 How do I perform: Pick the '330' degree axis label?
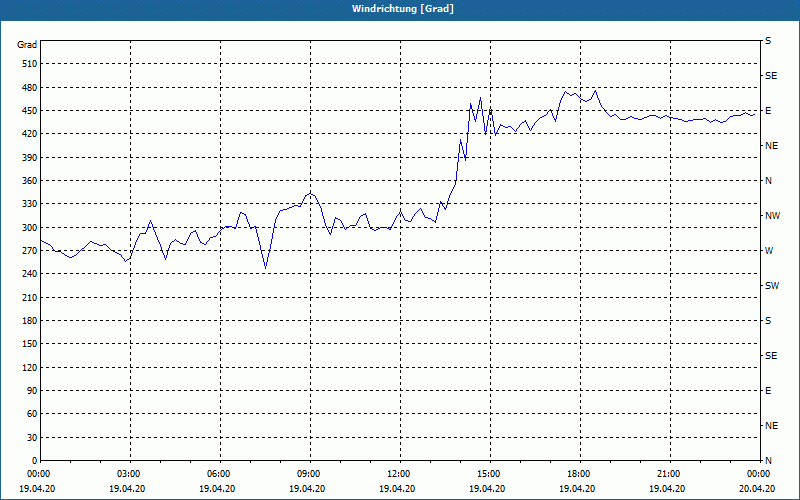pos(30,204)
